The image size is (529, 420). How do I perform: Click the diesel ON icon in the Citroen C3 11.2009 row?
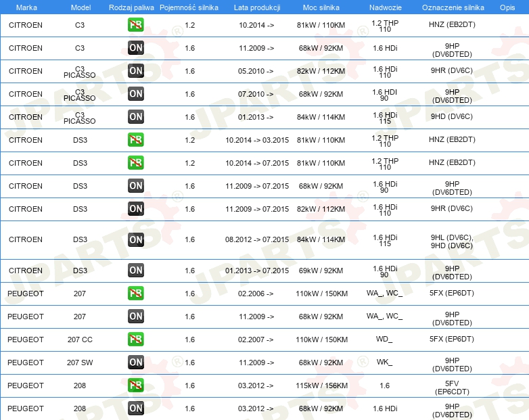135,47
